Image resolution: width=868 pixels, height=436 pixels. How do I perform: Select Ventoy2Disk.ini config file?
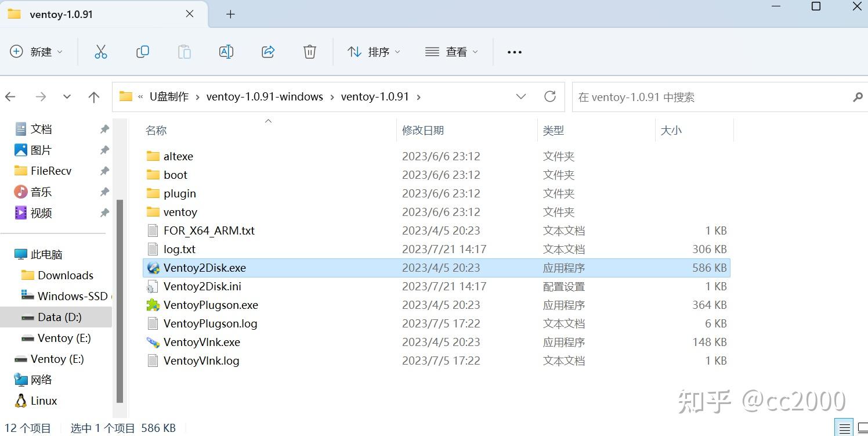tap(436, 286)
